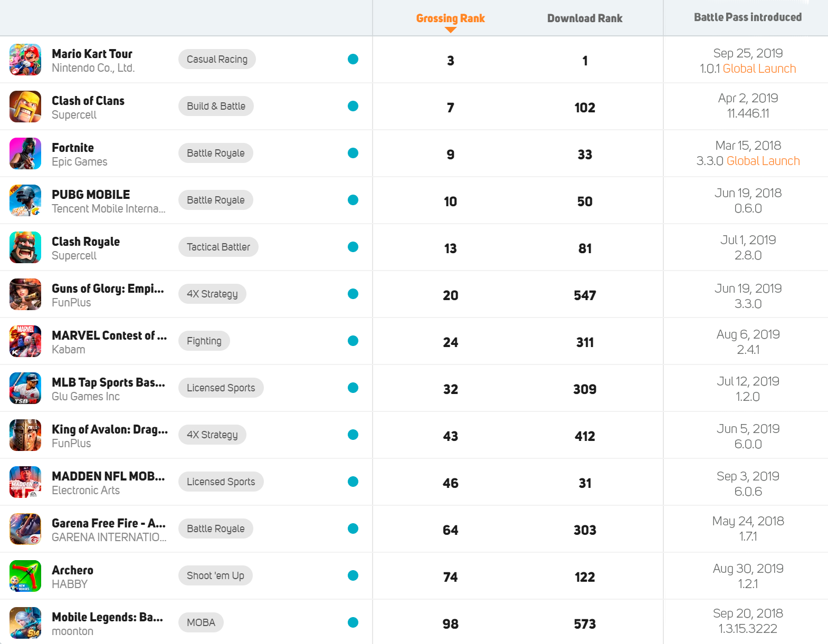Click the Garena Free Fire app icon
828x644 pixels.
pos(25,529)
